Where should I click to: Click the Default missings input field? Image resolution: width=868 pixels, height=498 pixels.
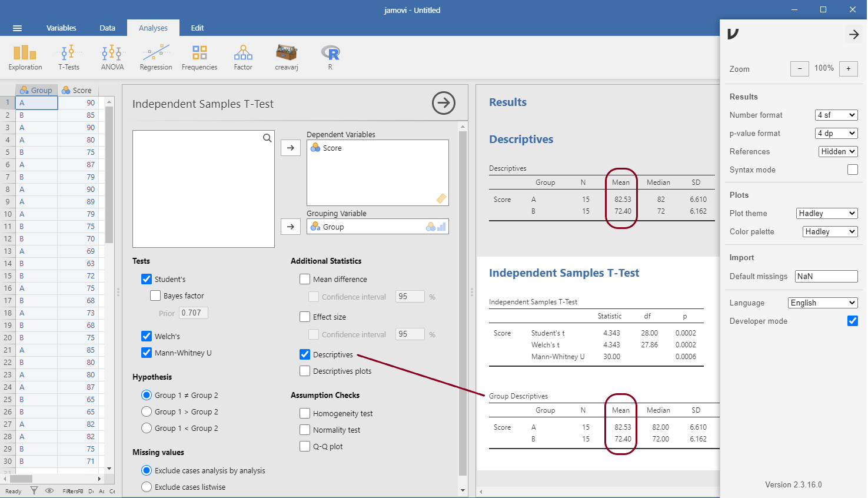[x=826, y=276]
